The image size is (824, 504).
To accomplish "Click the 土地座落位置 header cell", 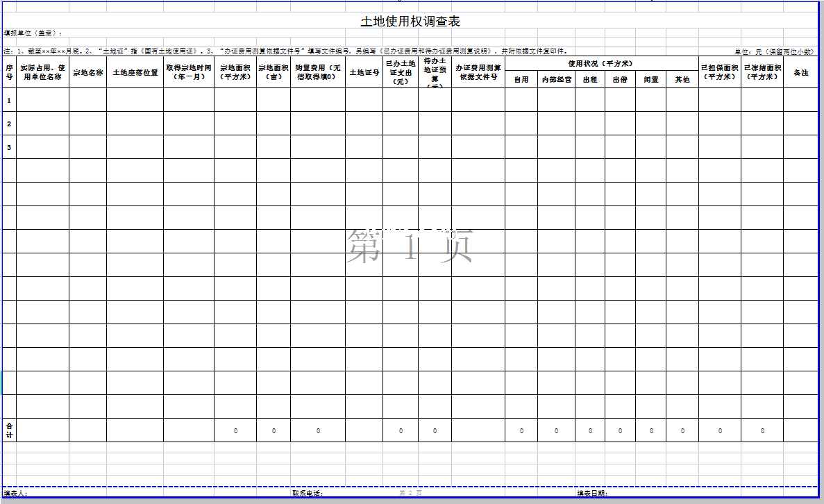I will point(135,72).
